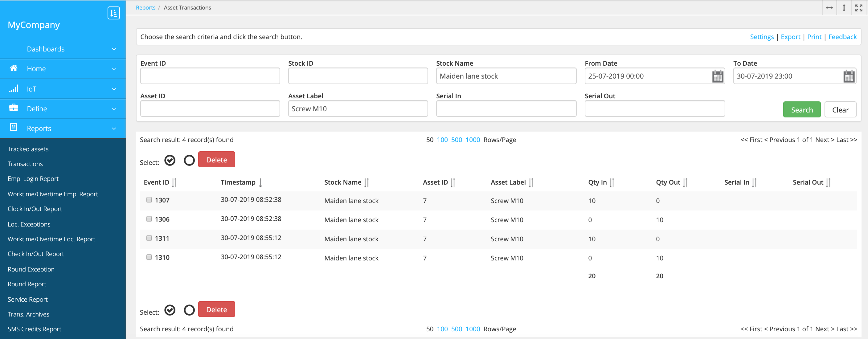Click the horizontal expand arrows icon

click(x=829, y=8)
